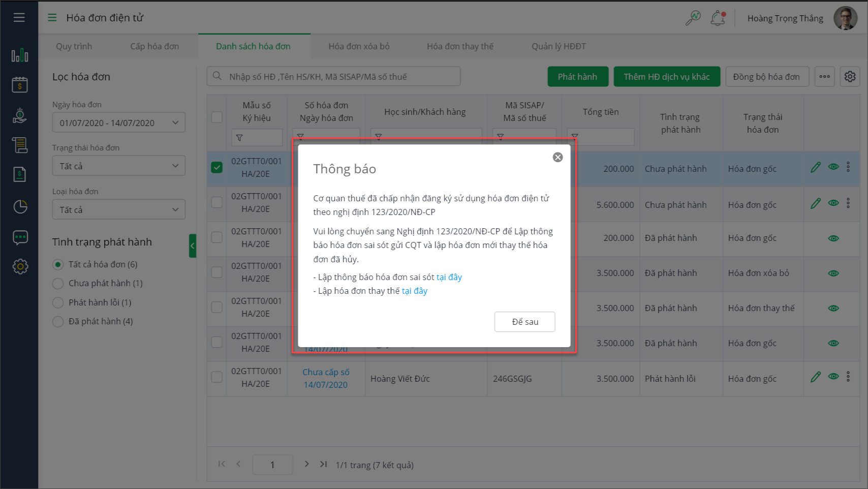The image size is (868, 489).
Task: Click the notification bell icon
Action: (x=718, y=18)
